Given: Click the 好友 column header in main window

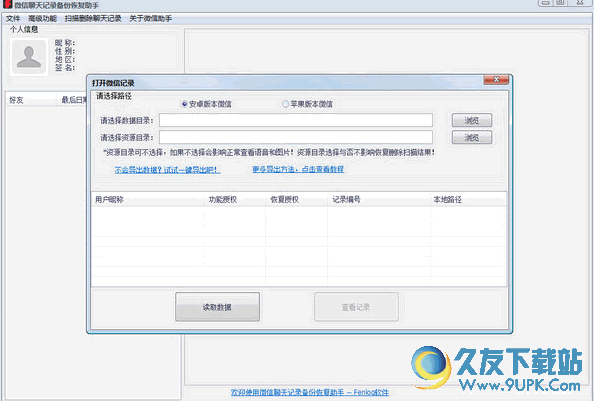Looking at the screenshot, I should [31, 100].
